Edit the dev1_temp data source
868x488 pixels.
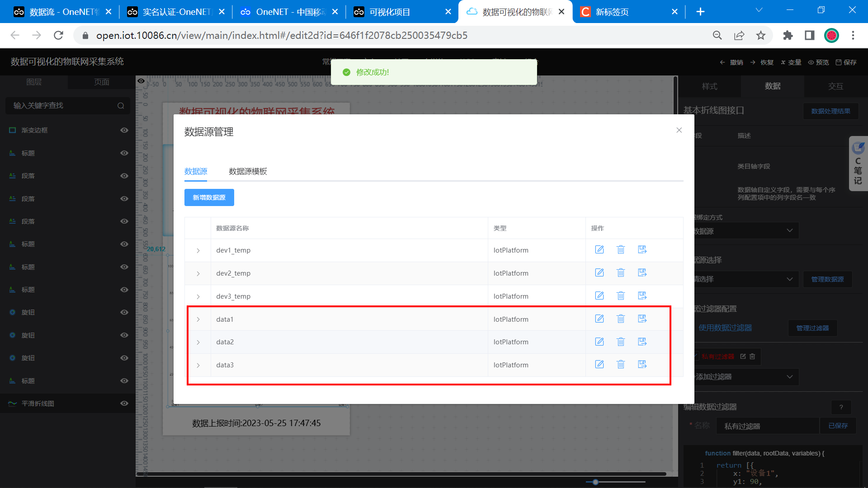pos(599,250)
